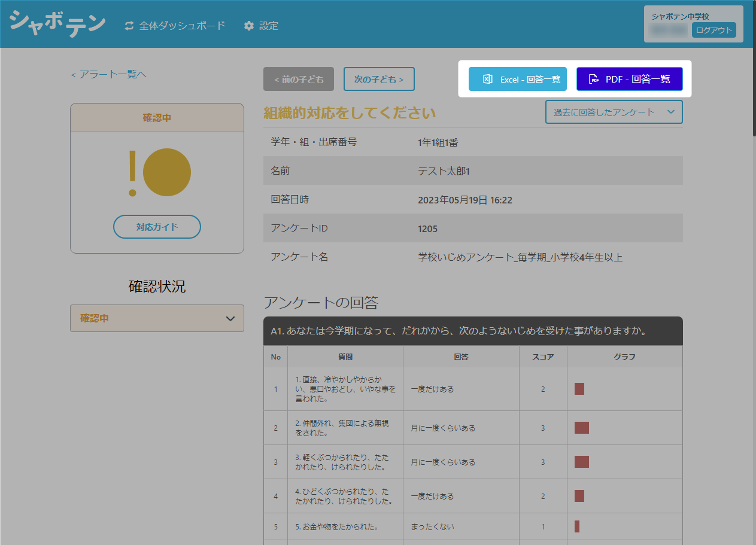Click the アンケートの回答 section heading
The width and height of the screenshot is (756, 545).
(x=321, y=302)
